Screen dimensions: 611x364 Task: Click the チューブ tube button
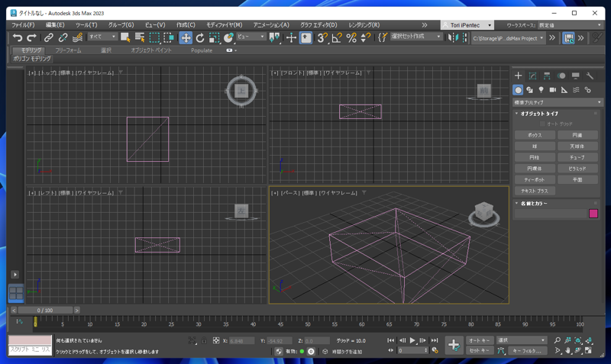click(577, 157)
